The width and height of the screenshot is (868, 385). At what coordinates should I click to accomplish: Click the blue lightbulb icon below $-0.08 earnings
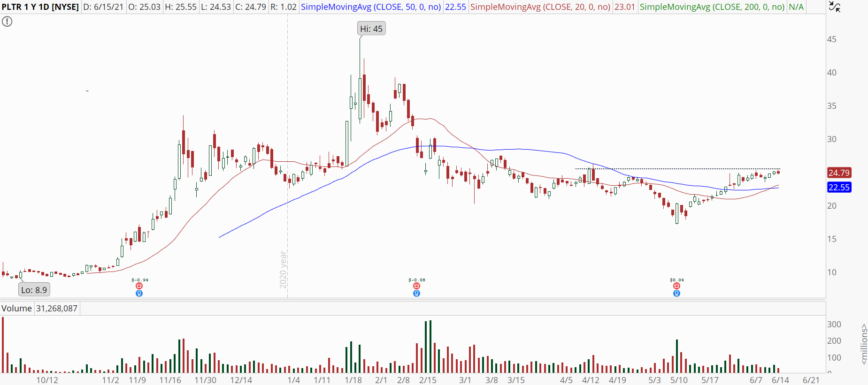pos(416,294)
